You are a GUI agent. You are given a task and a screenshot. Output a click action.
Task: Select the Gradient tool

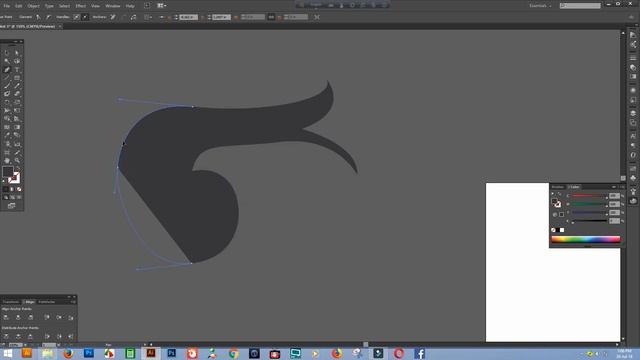pyautogui.click(x=17, y=127)
